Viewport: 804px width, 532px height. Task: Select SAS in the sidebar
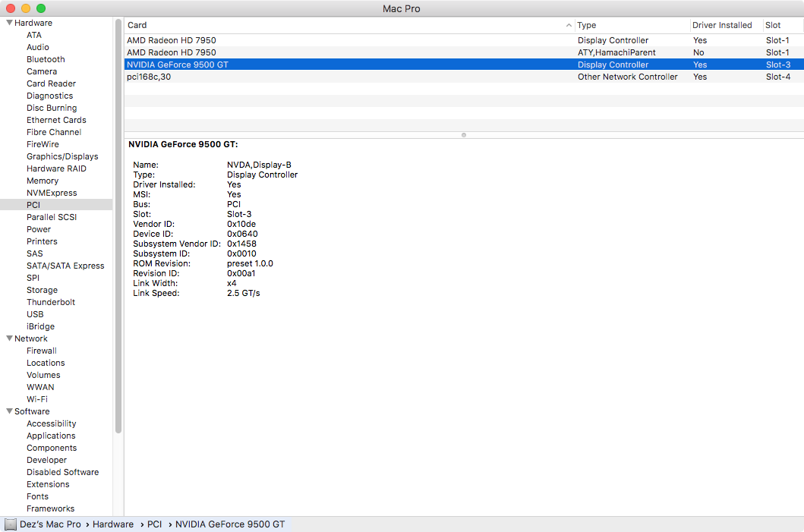coord(35,253)
